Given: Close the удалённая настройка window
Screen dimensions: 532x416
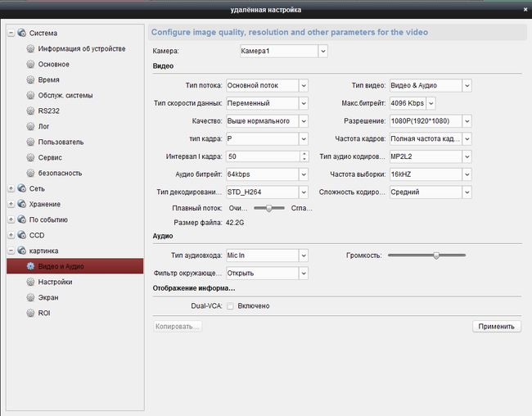Looking at the screenshot, I should coord(525,10).
